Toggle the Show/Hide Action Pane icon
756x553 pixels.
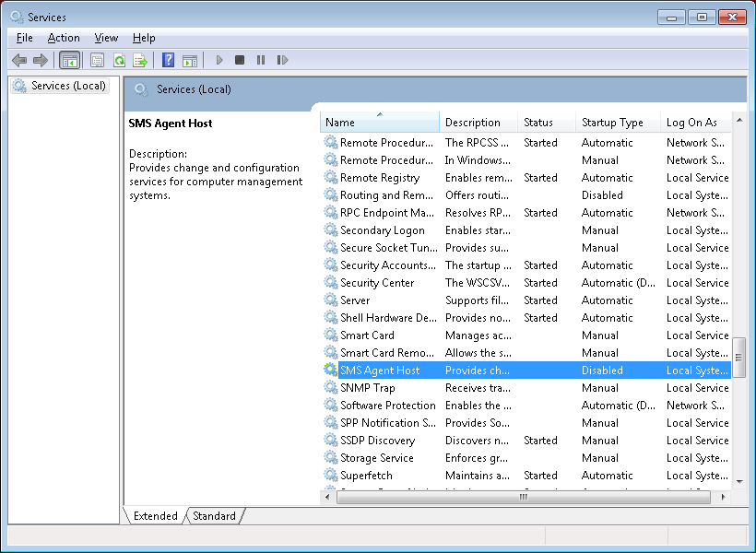(x=190, y=60)
